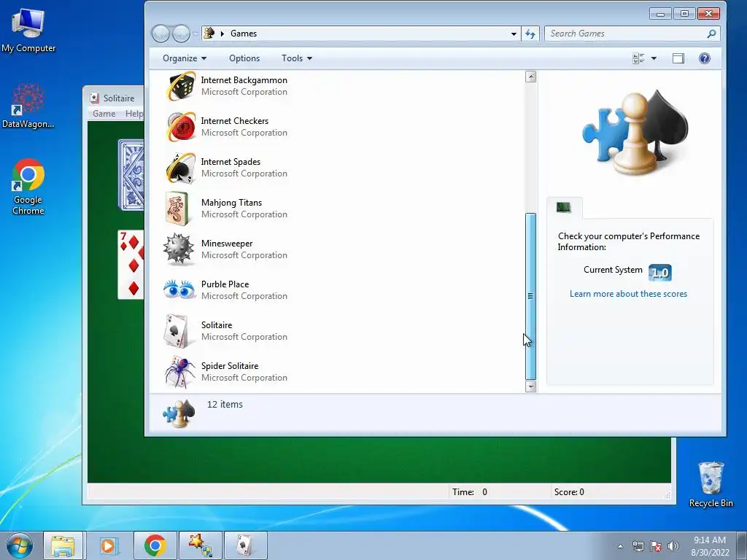Toggle the preview pane icon
The image size is (747, 560).
[x=678, y=58]
